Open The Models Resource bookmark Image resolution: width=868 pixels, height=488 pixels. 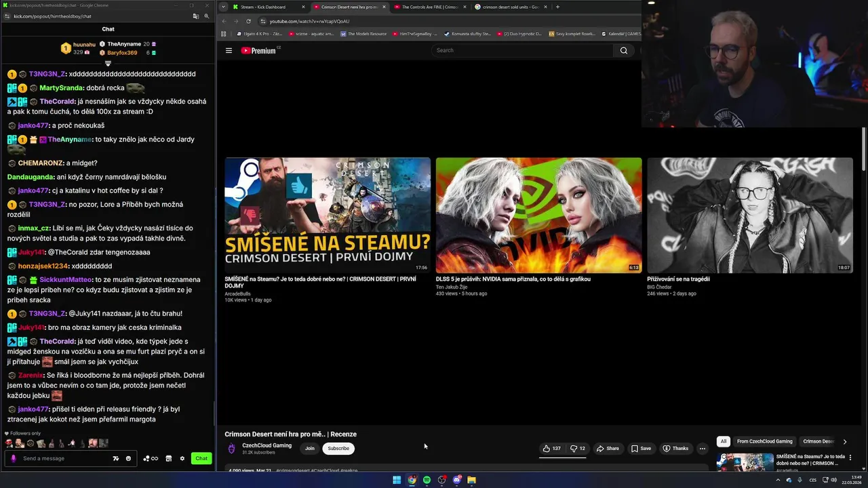click(x=363, y=34)
